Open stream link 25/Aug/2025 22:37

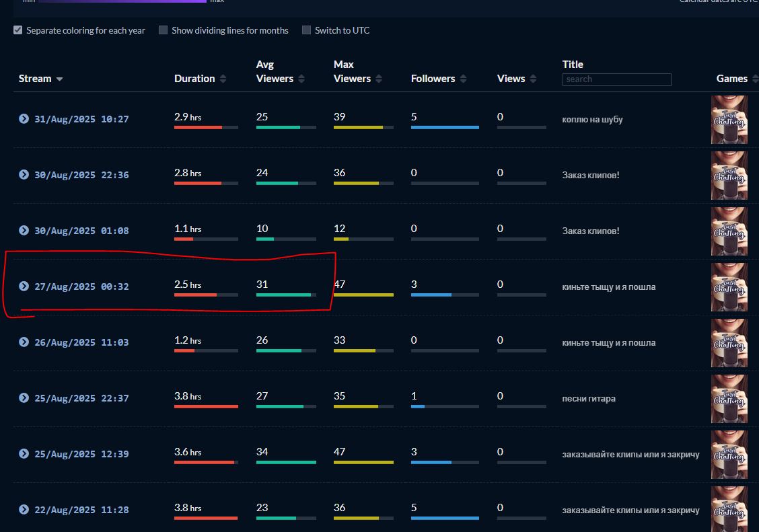coord(81,399)
